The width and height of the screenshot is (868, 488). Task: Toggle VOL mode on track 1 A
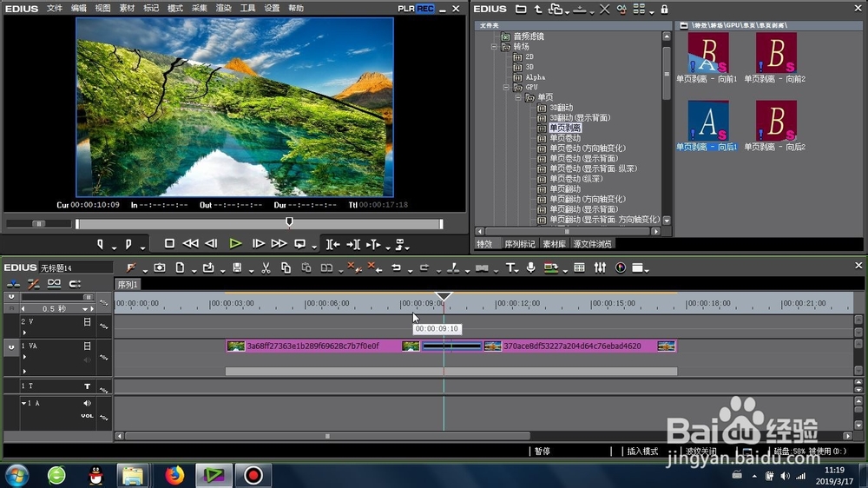click(87, 416)
